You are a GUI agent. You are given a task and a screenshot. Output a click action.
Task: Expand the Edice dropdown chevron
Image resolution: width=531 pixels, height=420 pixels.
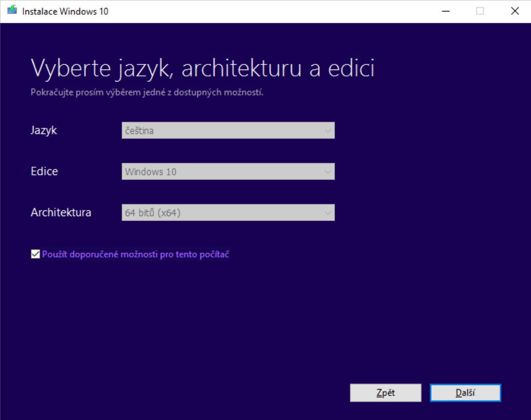click(x=328, y=171)
